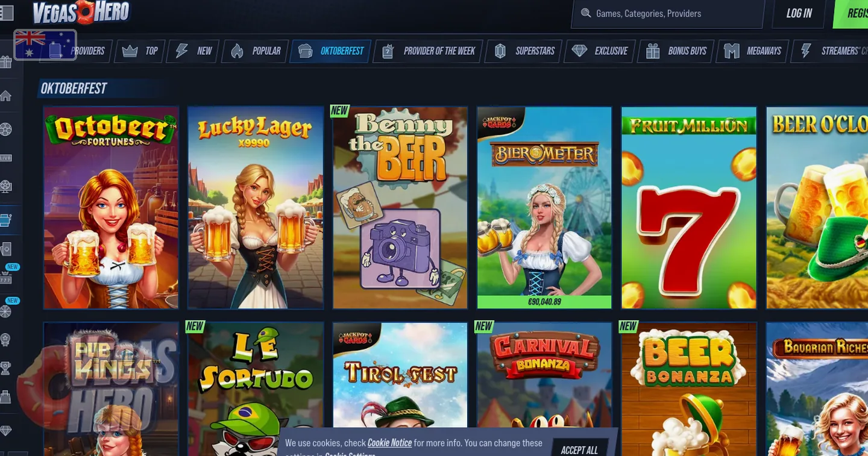Open the Cookie Notice link
The image size is (868, 456).
[x=389, y=443]
